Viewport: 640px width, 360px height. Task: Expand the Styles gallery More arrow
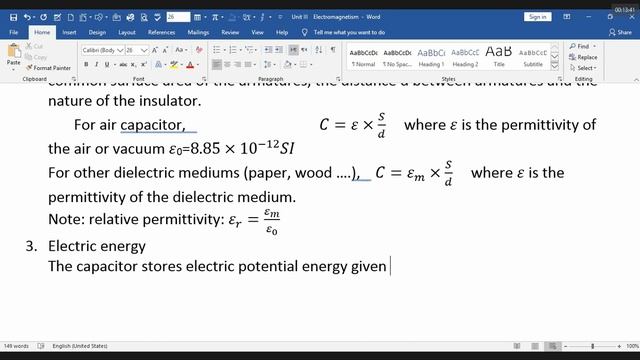tap(555, 66)
